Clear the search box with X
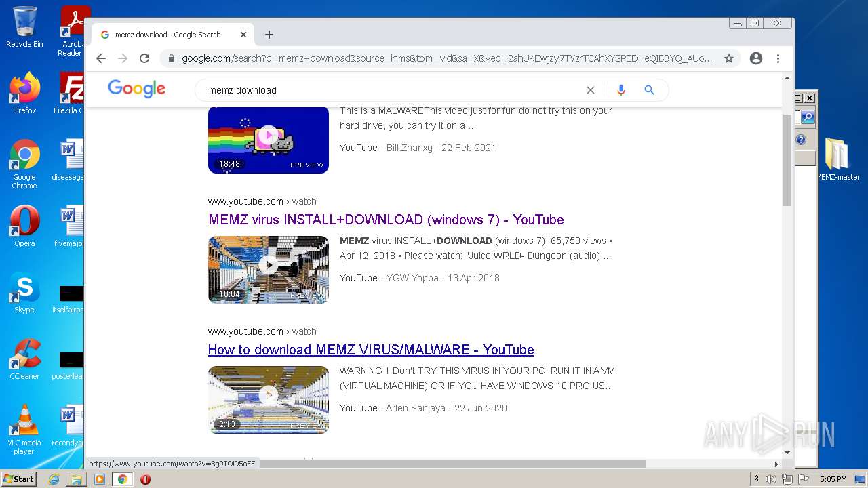The image size is (868, 488). tap(591, 90)
